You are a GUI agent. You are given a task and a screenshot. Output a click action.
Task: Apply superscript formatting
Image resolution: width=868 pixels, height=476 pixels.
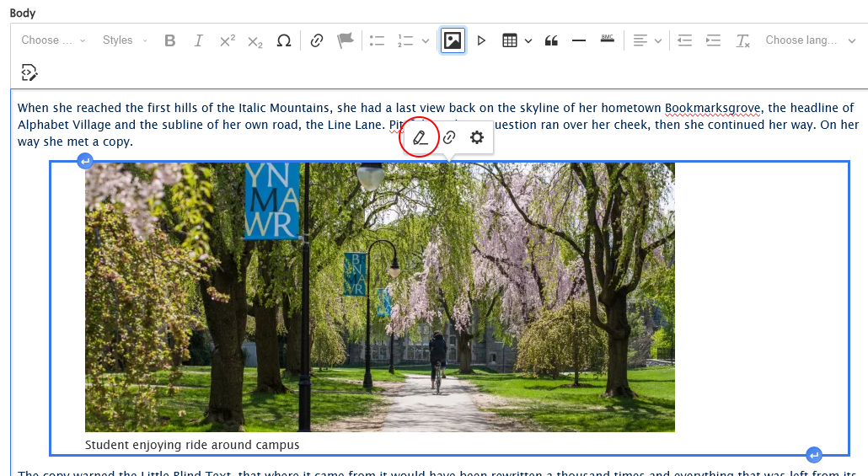227,40
